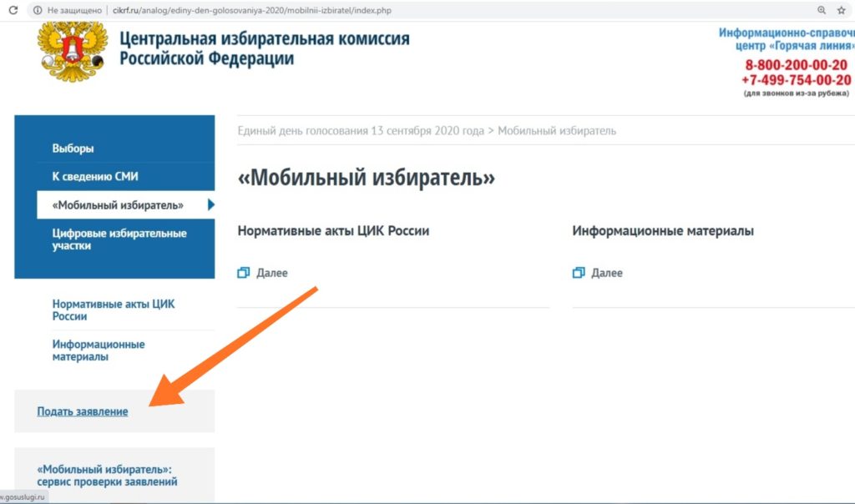Select "К сведению СМИ" in sidebar menu

(x=95, y=177)
